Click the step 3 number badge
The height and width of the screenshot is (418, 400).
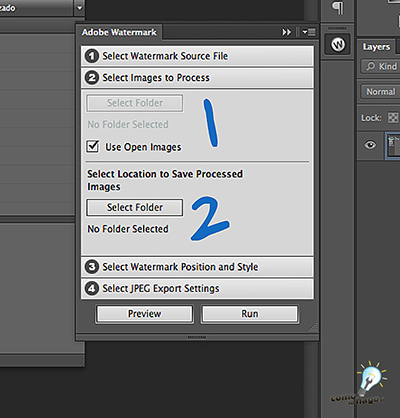click(92, 267)
